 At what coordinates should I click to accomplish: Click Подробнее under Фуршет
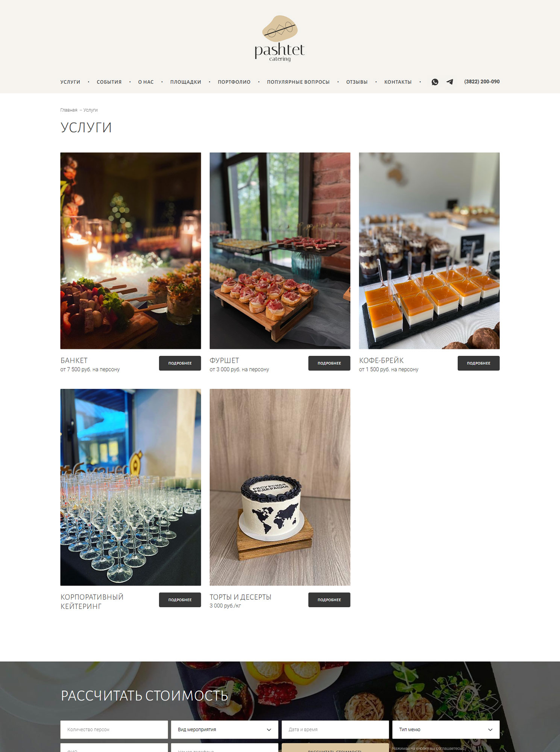tap(329, 363)
